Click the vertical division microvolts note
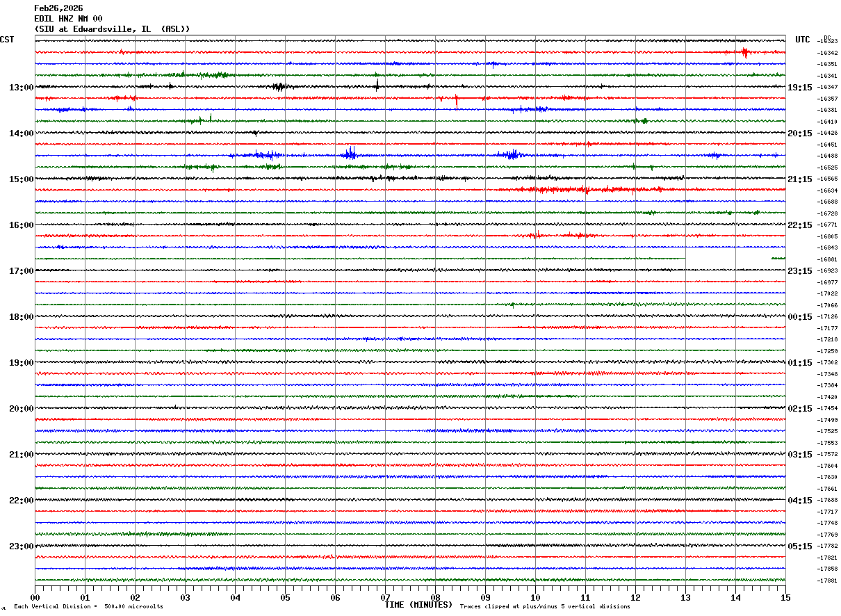 [88, 607]
